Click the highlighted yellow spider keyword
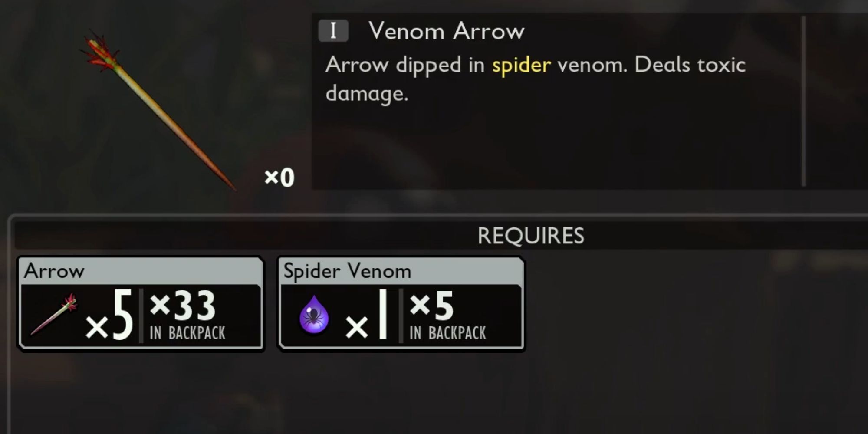 click(x=521, y=66)
